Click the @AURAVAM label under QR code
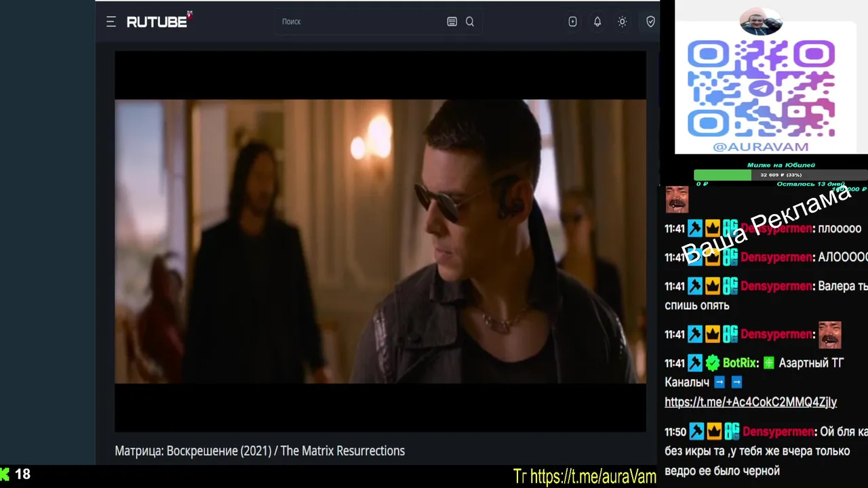Screen dimensions: 868x488 pyautogui.click(x=761, y=147)
